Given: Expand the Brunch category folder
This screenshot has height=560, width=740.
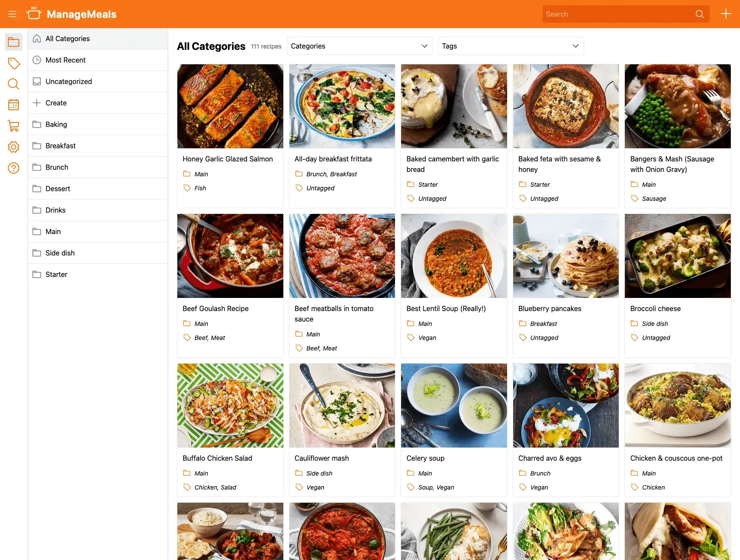Looking at the screenshot, I should click(x=57, y=167).
